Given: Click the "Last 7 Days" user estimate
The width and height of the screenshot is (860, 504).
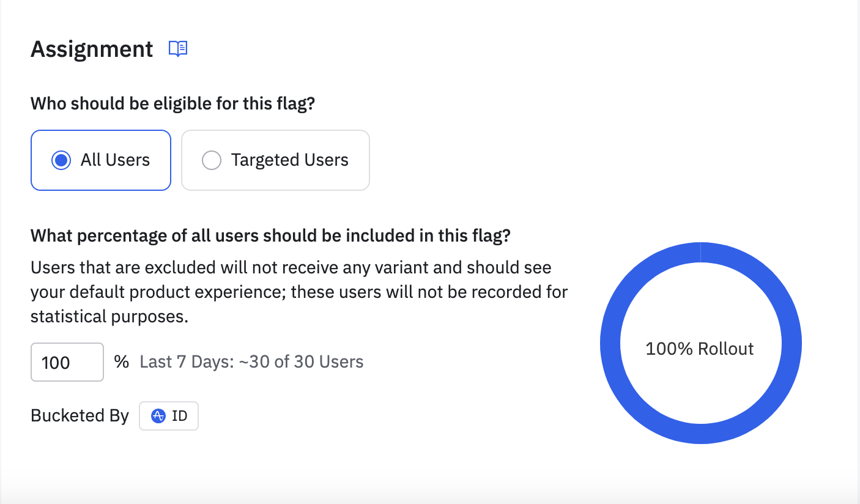Looking at the screenshot, I should click(251, 362).
